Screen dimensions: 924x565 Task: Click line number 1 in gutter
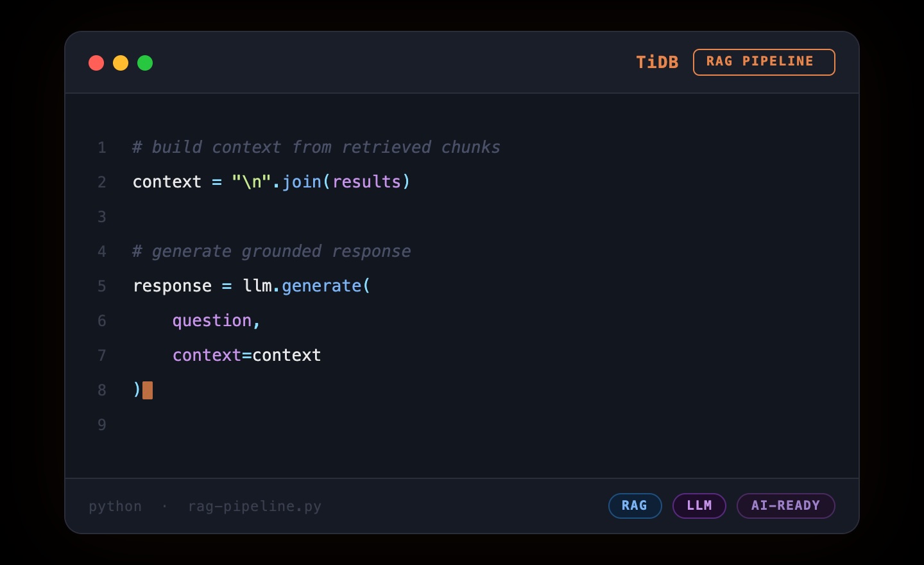point(102,148)
